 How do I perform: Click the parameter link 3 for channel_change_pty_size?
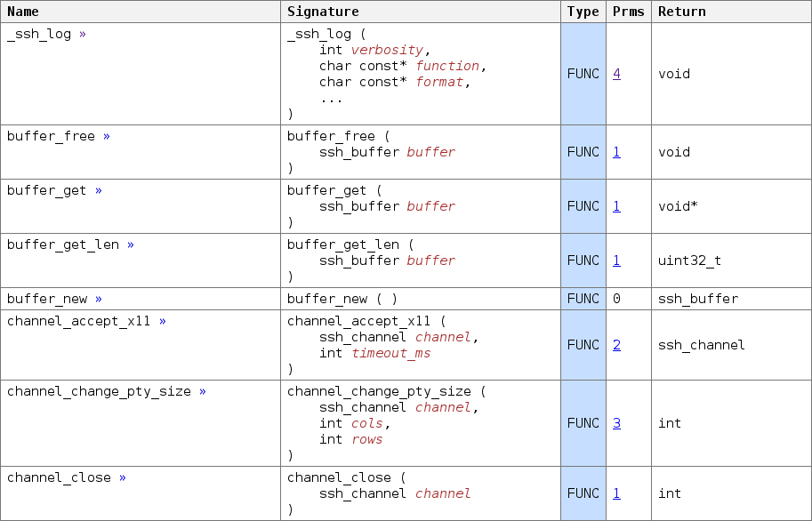pos(617,423)
